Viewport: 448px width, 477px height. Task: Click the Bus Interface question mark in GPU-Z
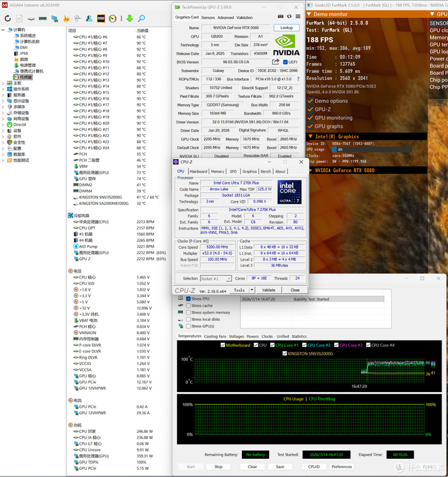pos(298,79)
